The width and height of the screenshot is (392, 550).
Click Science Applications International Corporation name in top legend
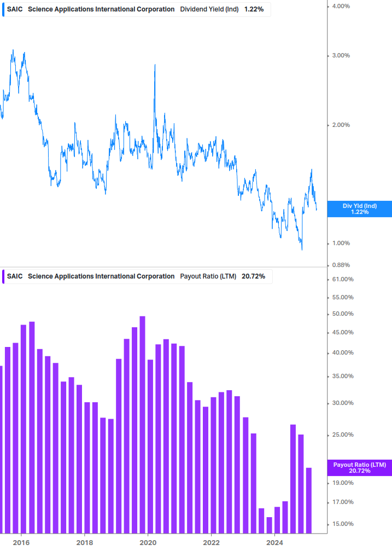point(101,9)
